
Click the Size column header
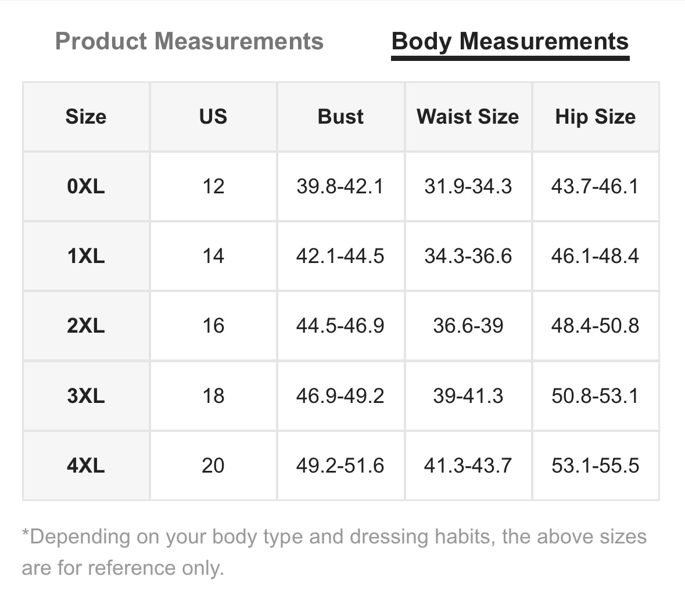(86, 117)
